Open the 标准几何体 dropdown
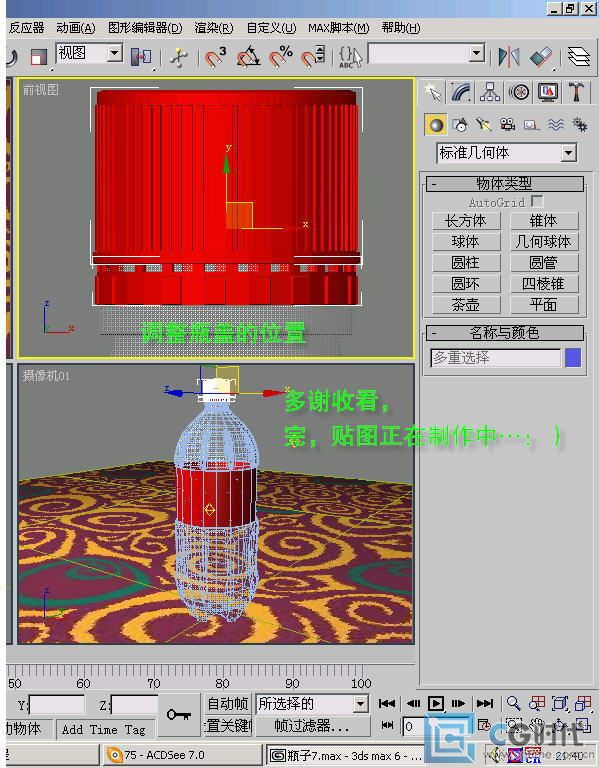The height and width of the screenshot is (768, 599). coord(506,153)
